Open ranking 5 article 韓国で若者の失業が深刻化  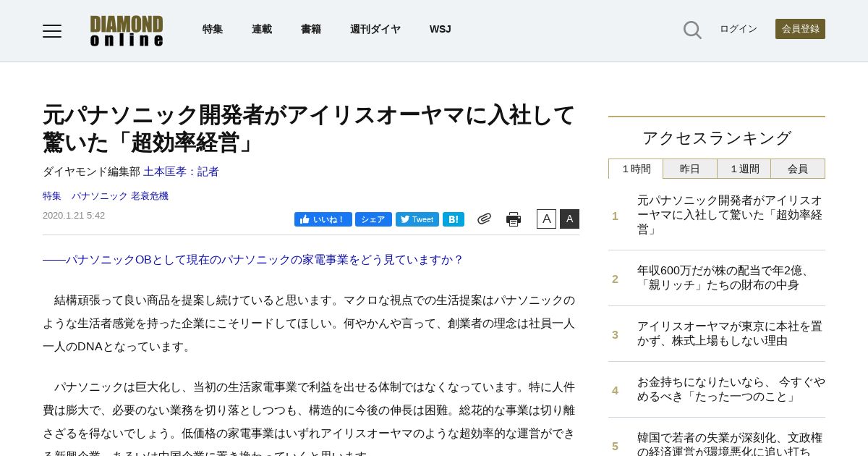730,443
